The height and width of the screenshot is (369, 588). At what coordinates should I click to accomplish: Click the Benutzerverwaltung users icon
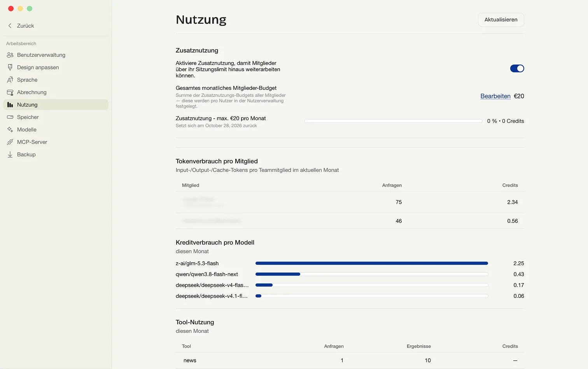(10, 55)
